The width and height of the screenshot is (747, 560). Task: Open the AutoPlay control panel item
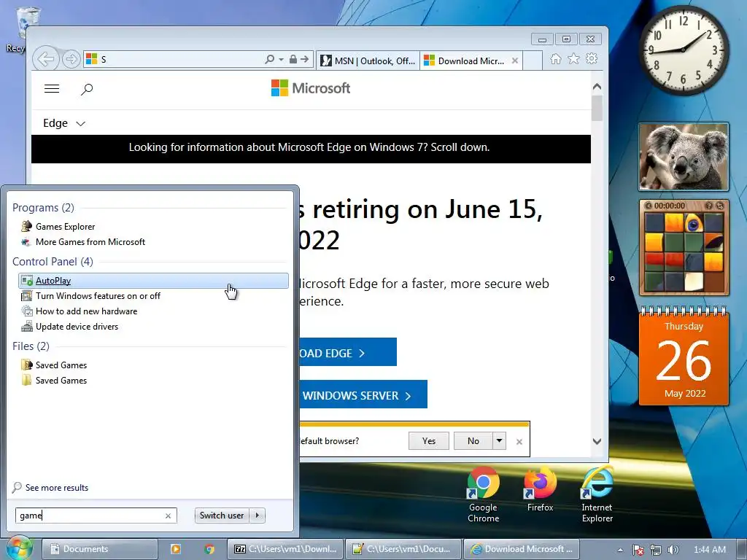(153, 281)
